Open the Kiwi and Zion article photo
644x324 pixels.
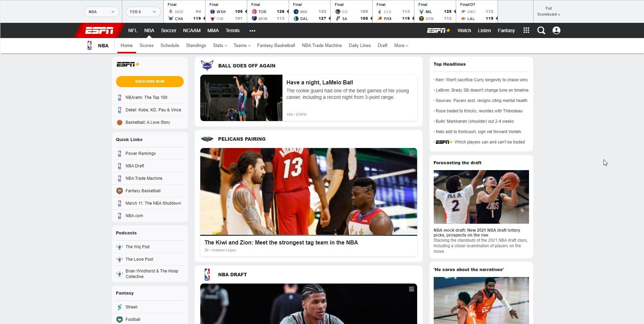[308, 191]
